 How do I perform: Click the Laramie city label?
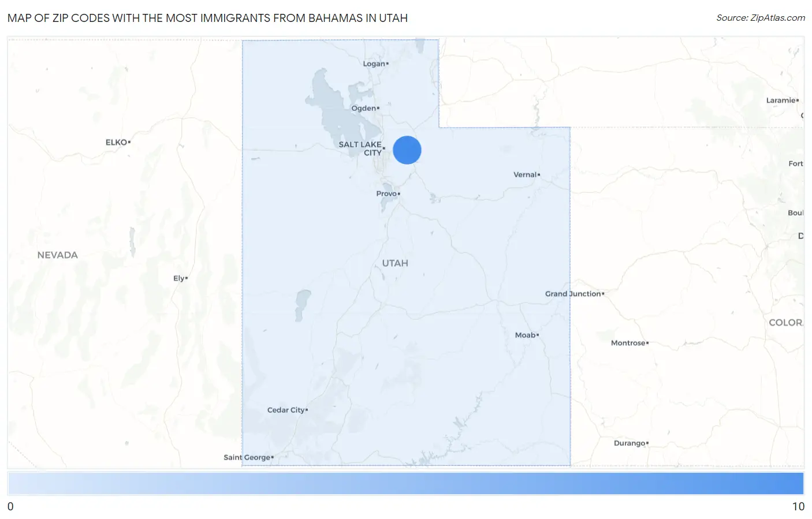[x=781, y=100]
